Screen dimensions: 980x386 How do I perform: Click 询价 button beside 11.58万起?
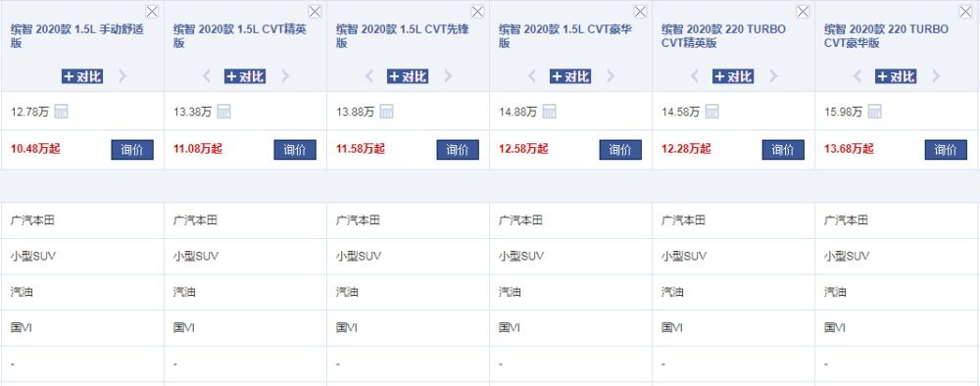(458, 150)
